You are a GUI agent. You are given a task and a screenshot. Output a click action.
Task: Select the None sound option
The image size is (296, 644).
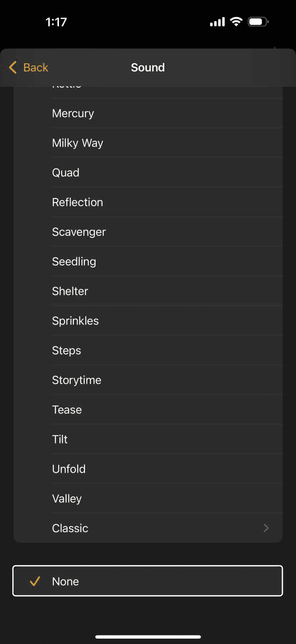pyautogui.click(x=148, y=581)
